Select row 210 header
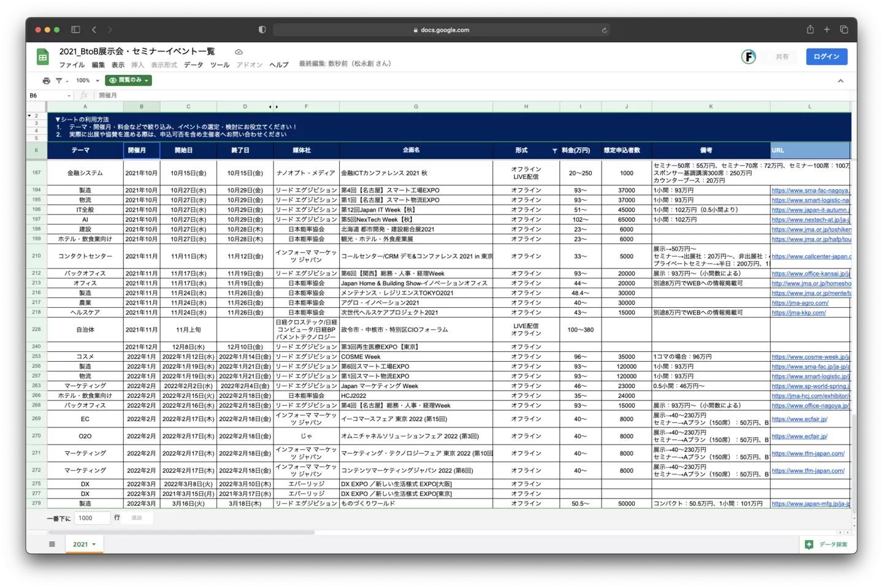This screenshot has width=883, height=588. click(36, 256)
